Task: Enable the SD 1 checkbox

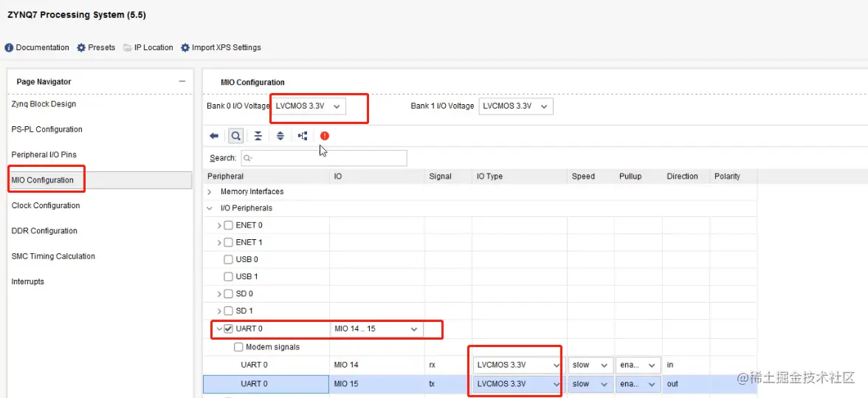Action: (228, 311)
